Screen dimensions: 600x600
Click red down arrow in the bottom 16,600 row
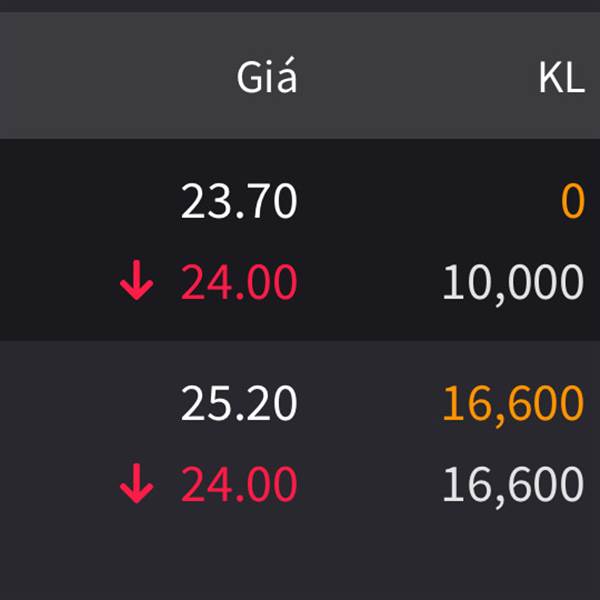tap(136, 486)
